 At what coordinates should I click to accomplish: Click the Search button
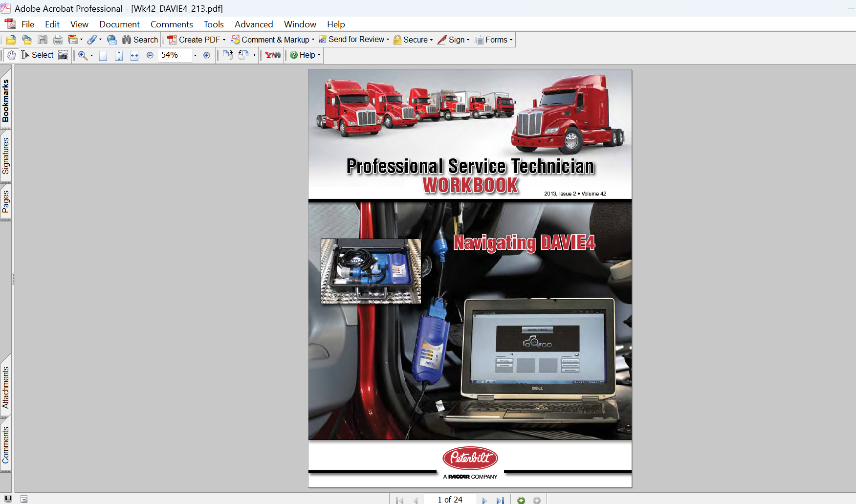pyautogui.click(x=140, y=40)
